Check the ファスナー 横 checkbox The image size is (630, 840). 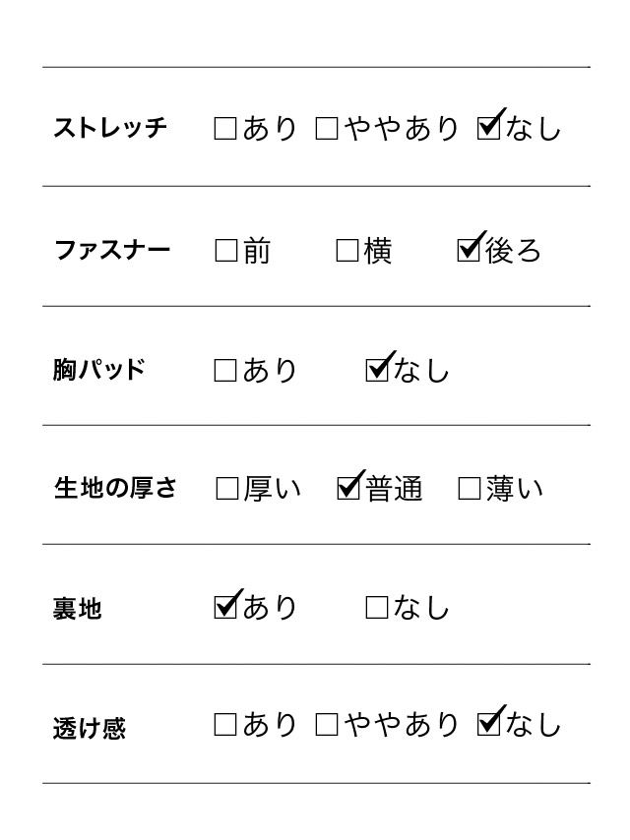tap(346, 251)
